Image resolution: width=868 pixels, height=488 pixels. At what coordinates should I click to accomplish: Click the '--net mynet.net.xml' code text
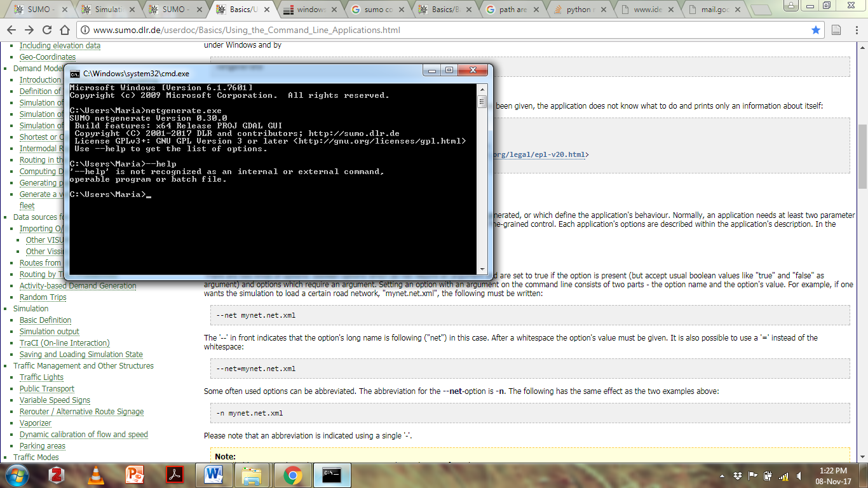(255, 315)
